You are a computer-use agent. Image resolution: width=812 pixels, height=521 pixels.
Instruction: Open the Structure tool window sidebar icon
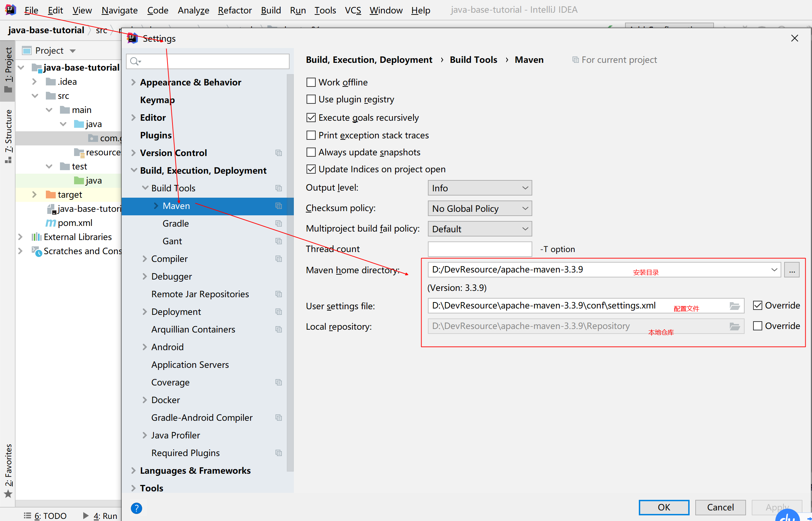8,161
